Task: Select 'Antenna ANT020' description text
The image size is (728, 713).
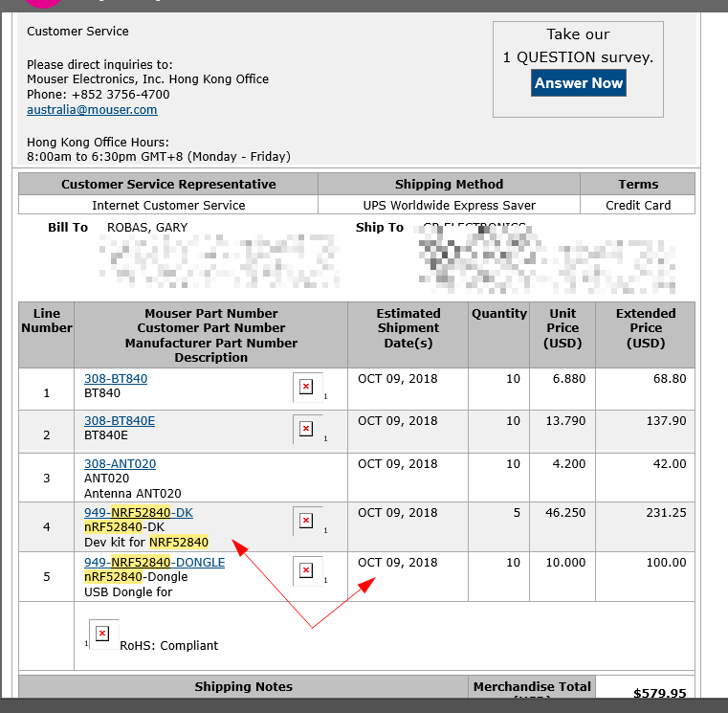Action: pos(133,493)
